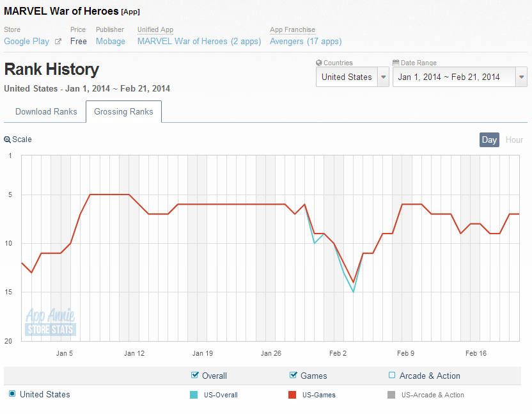Click the calendar icon next to Date Range
The height and width of the screenshot is (414, 532).
tap(396, 63)
